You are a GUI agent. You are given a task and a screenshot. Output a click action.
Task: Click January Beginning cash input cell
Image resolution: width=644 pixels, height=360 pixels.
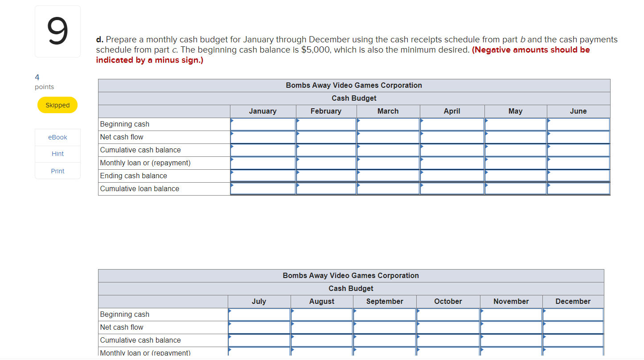point(263,124)
